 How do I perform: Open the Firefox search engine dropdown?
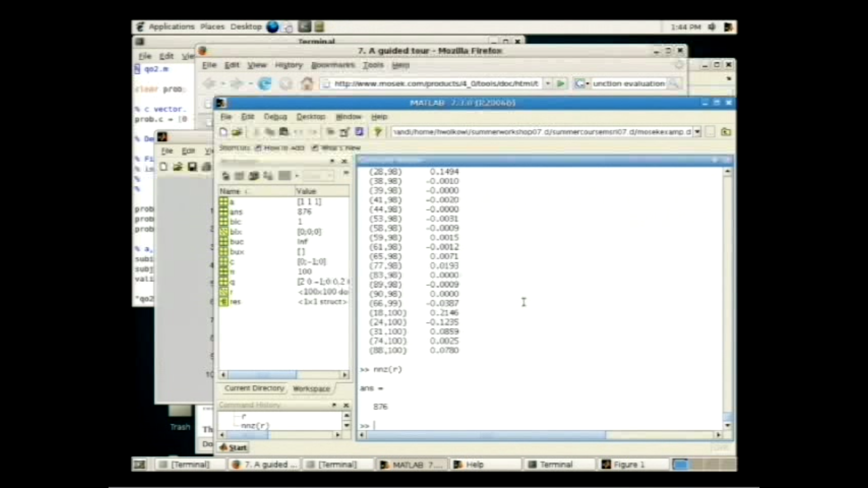[581, 84]
